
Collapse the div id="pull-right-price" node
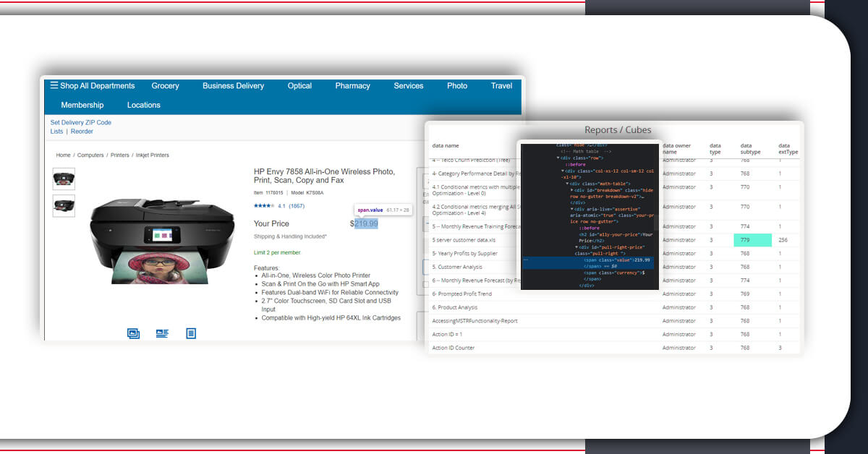577,247
